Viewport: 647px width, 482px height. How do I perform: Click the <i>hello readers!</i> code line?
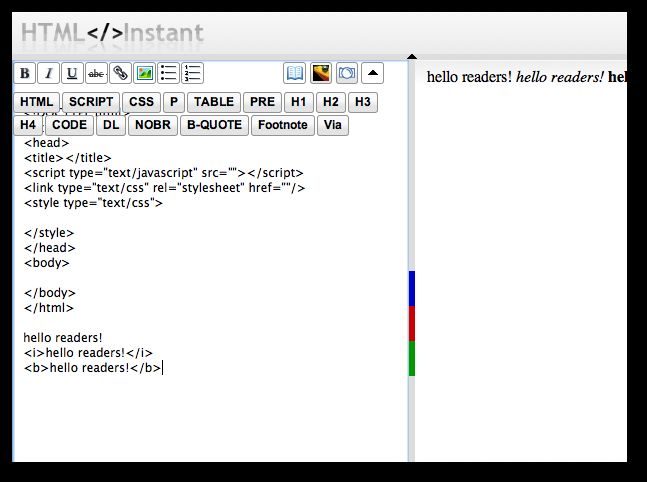pyautogui.click(x=88, y=353)
